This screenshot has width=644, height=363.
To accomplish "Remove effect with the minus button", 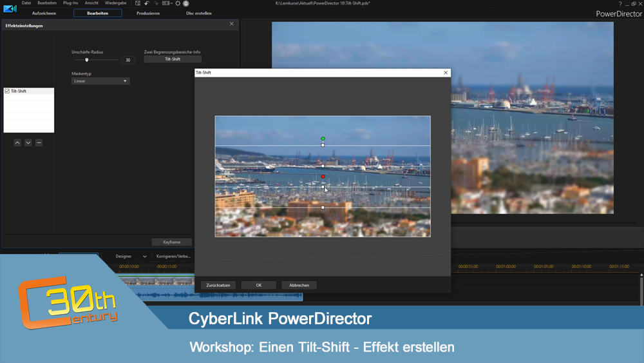I will (39, 142).
